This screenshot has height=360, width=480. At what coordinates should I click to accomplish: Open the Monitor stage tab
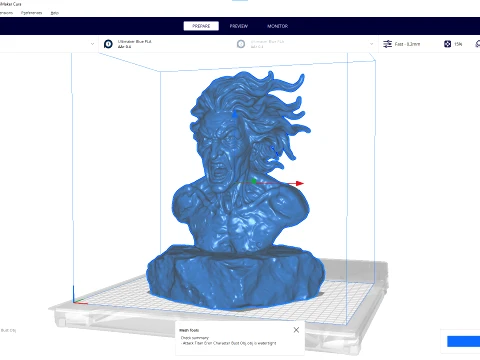pos(277,26)
